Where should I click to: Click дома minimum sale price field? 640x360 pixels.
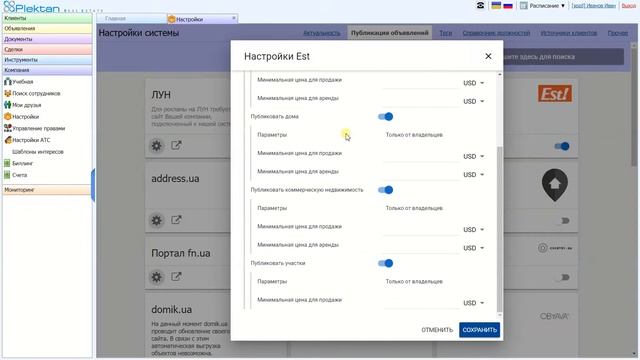click(x=420, y=156)
